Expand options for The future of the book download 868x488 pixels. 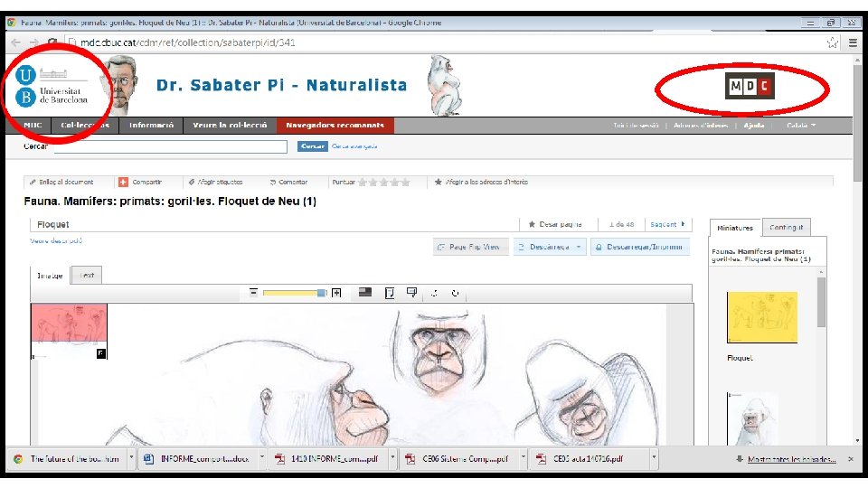(131, 458)
